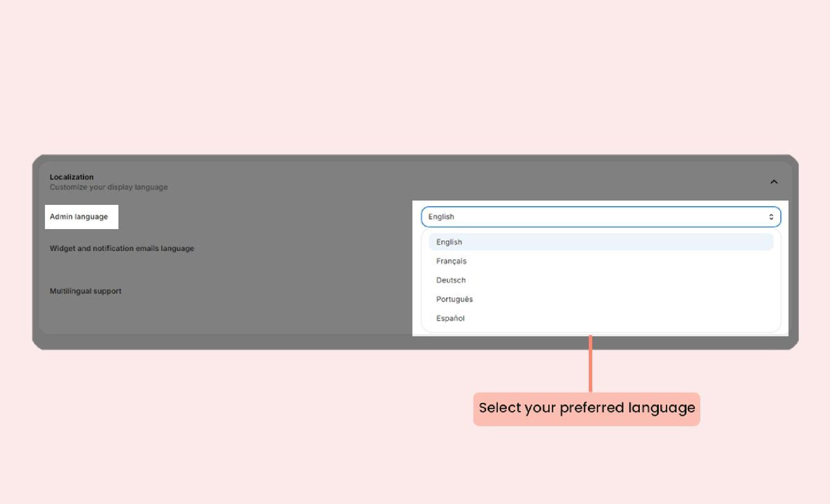Screen dimensions: 830x504
Task: Click the Localization section heading
Action: tap(71, 177)
